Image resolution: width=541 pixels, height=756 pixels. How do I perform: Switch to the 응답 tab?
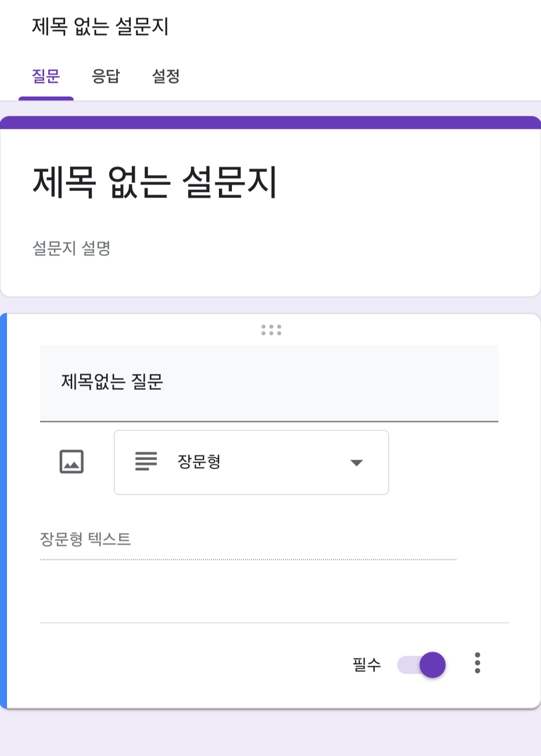(106, 76)
